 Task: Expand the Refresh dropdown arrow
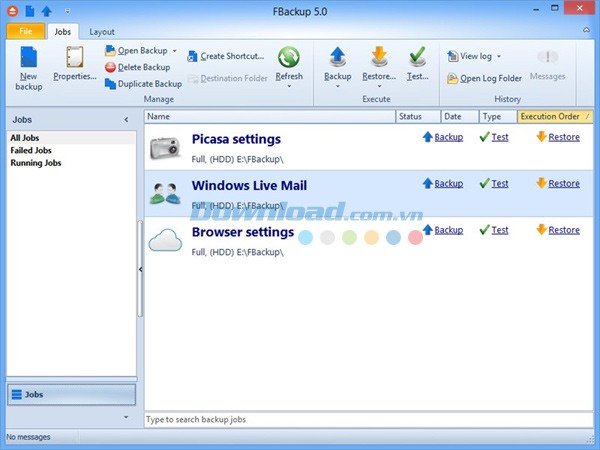coord(289,86)
